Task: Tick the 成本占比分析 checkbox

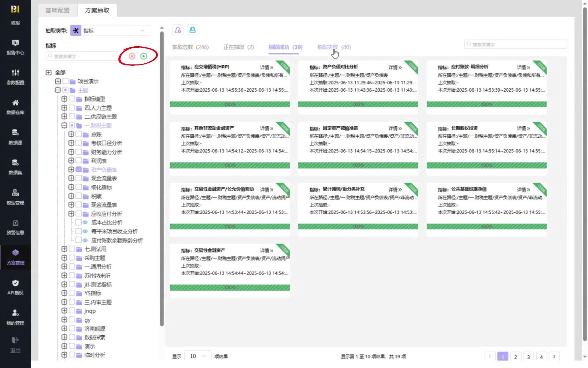Action: [x=79, y=222]
